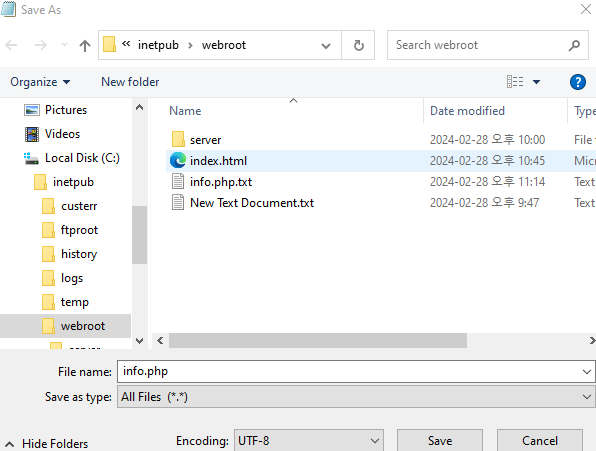Open the Organize menu
Viewport: 596px width, 451px height.
pos(40,82)
